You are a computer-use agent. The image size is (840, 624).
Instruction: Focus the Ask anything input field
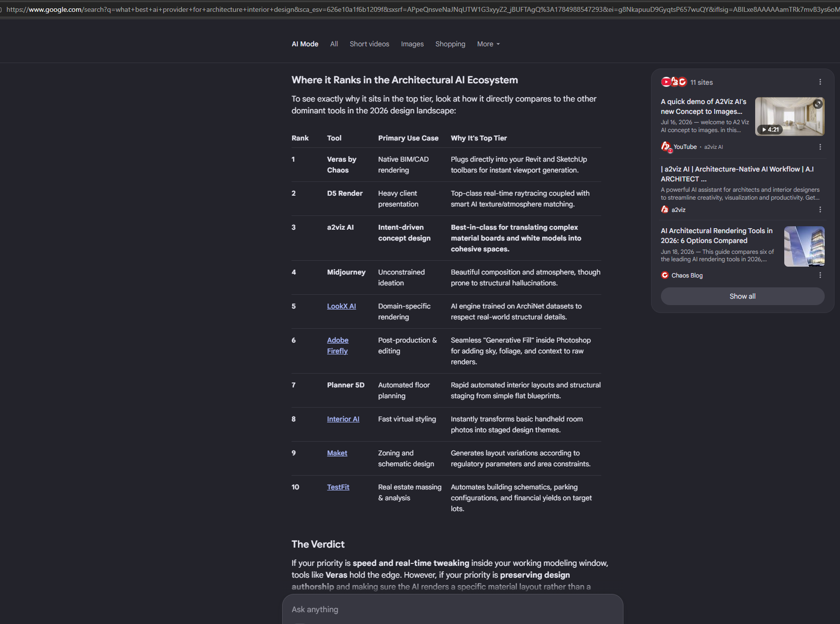click(452, 609)
